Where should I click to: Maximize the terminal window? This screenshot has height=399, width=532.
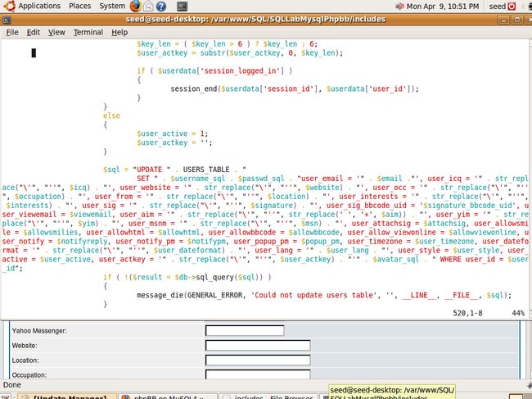click(x=516, y=20)
